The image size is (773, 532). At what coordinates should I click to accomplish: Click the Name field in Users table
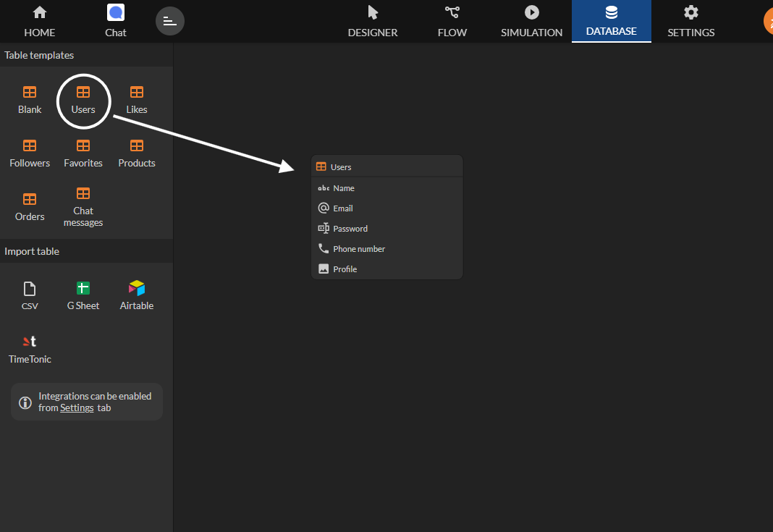coord(387,188)
